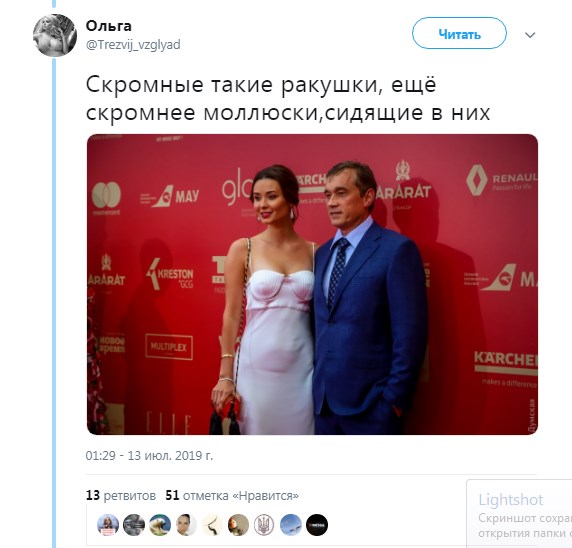Open the @Trezvij_vzglyad handle link

click(x=133, y=45)
